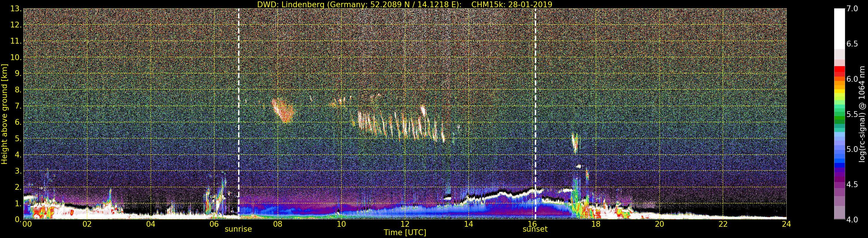Click the '10.' height tick label
The image size is (868, 238).
click(x=16, y=57)
